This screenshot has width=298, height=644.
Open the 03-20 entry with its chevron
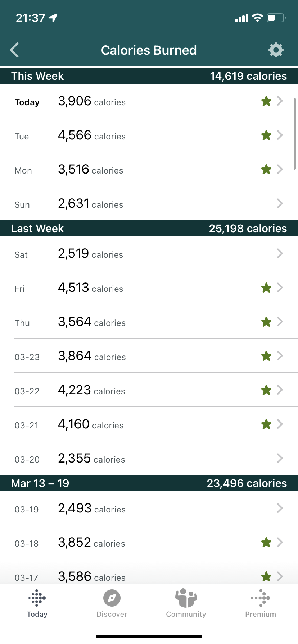coord(280,458)
